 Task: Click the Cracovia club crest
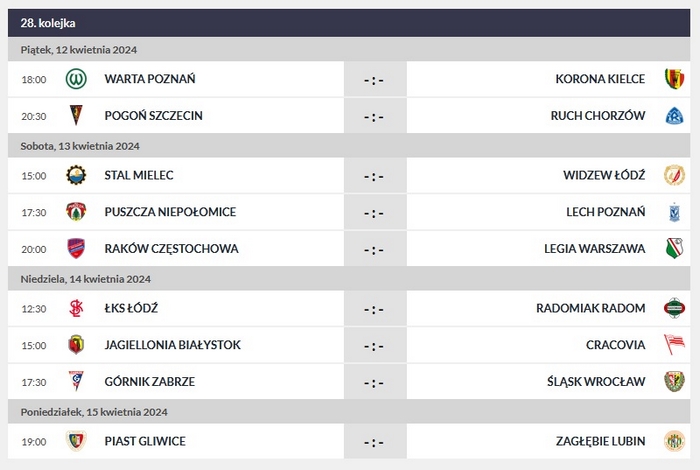(x=674, y=344)
